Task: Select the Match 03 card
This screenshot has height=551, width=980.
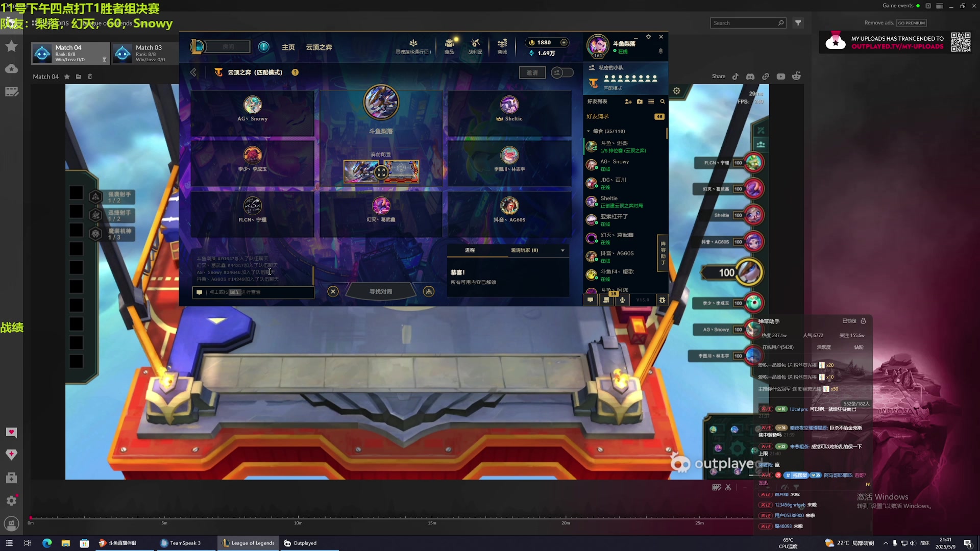Action: (x=145, y=53)
